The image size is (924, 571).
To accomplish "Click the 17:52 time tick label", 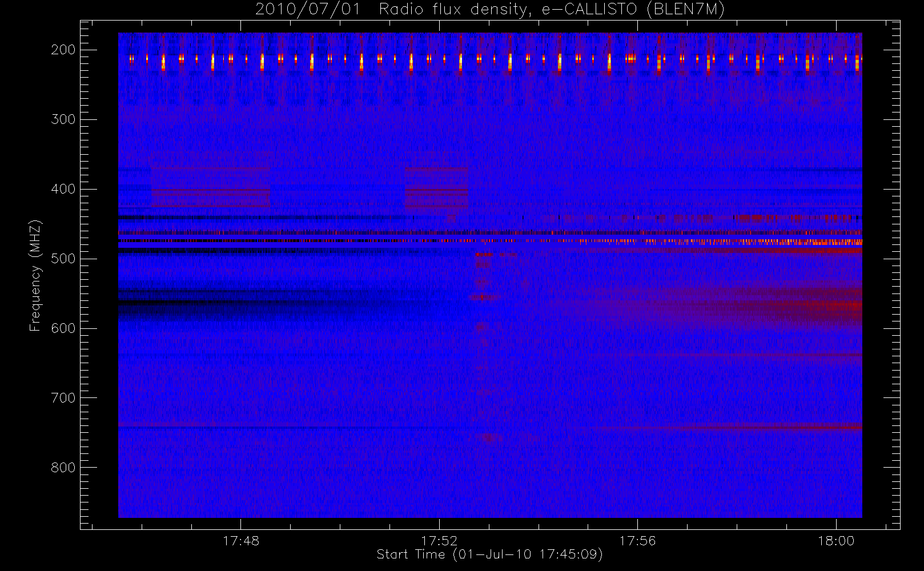I will [x=439, y=541].
